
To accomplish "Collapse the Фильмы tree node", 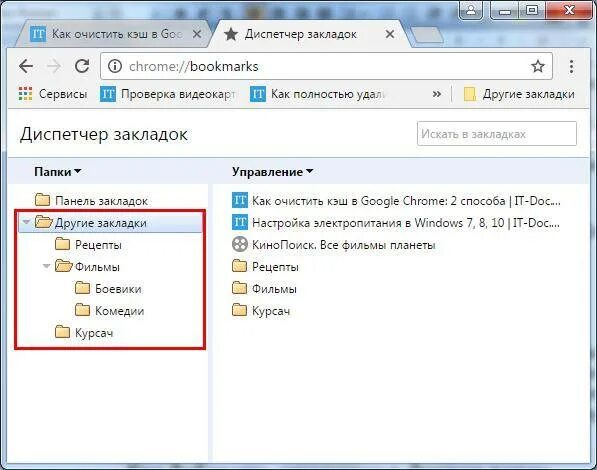I will pyautogui.click(x=46, y=266).
